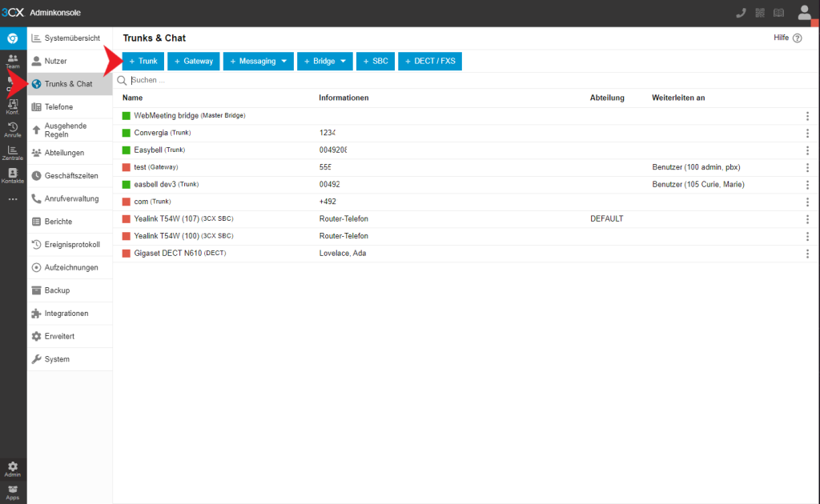Open Anrufe call history icon
The width and height of the screenshot is (820, 504).
click(13, 130)
